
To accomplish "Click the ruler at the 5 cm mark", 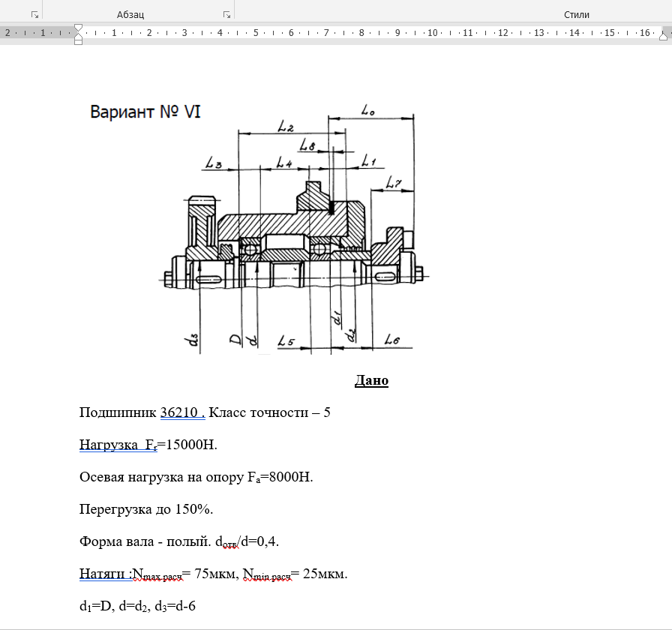I will pos(256,33).
